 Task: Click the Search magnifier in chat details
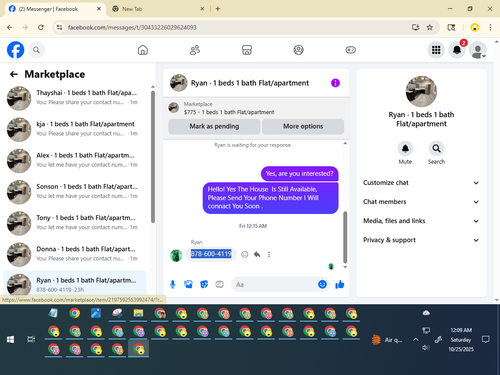pyautogui.click(x=436, y=148)
